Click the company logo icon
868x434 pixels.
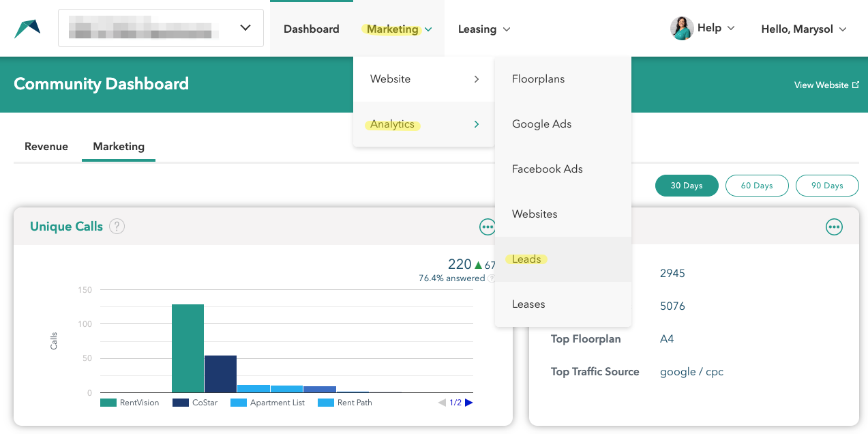[27, 29]
